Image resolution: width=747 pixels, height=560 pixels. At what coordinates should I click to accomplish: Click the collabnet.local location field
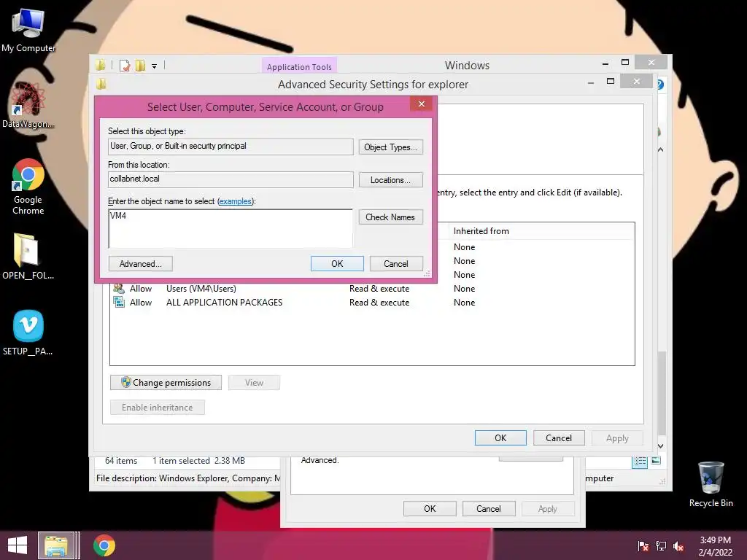[231, 179]
